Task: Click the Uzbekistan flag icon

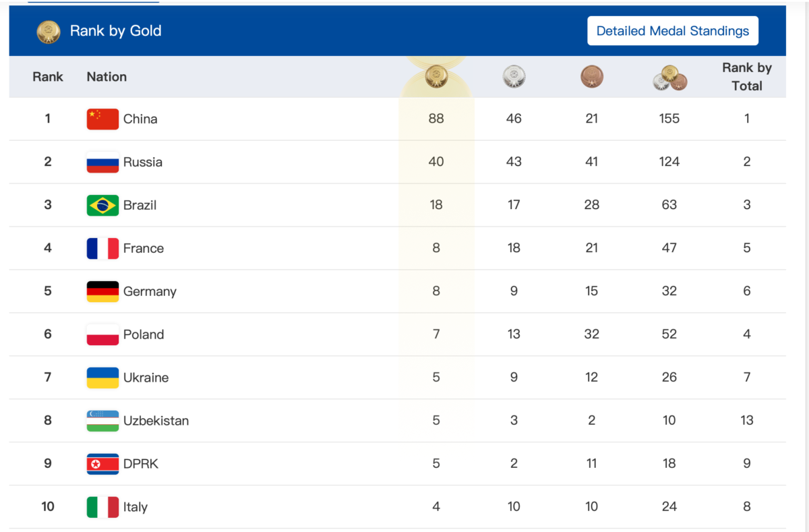Action: click(102, 421)
